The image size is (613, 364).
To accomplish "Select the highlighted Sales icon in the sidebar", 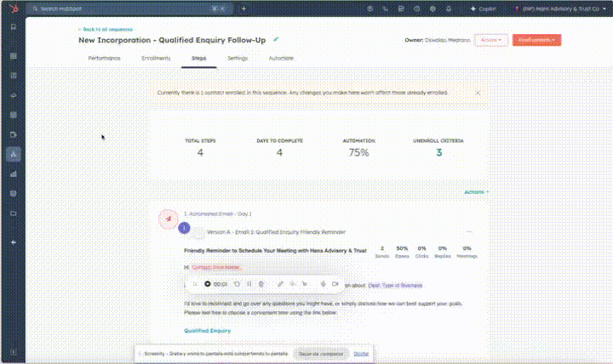I will pos(14,154).
